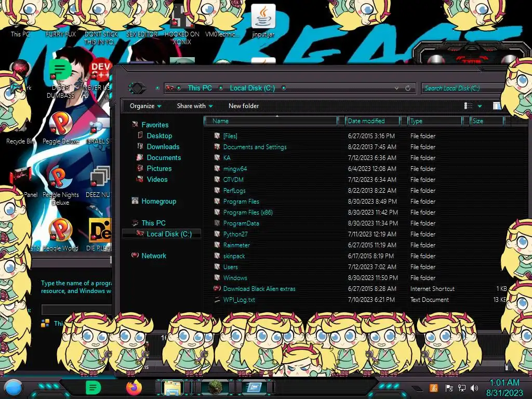Click the Run dialog text input box
532x399 pixels.
[x=77, y=310]
